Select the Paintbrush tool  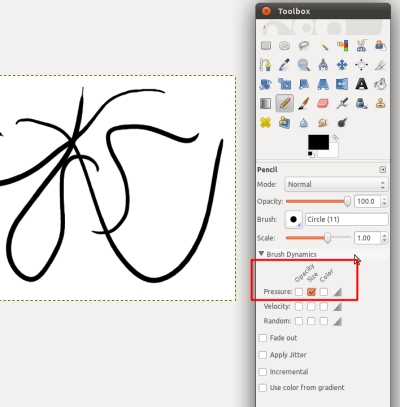coord(304,103)
